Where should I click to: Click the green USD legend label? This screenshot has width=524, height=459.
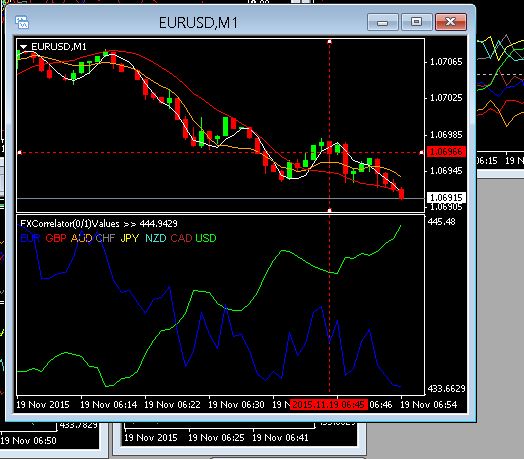tap(206, 238)
